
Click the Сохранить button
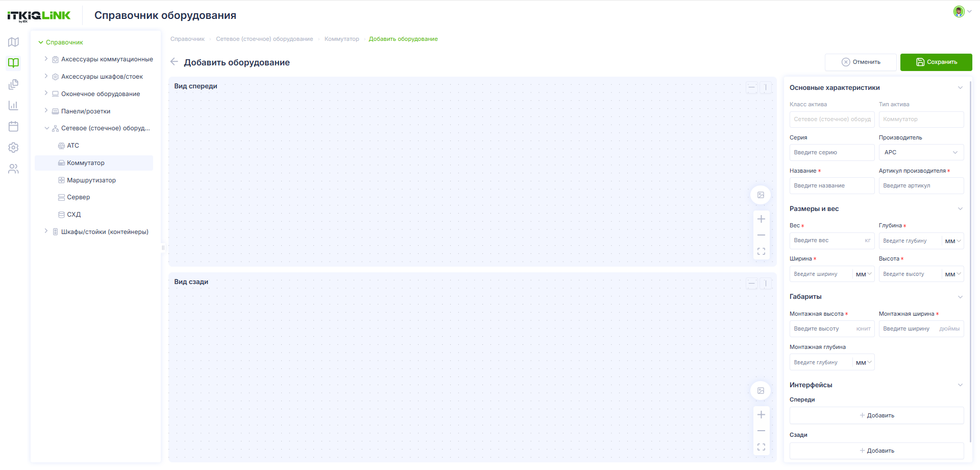(936, 62)
